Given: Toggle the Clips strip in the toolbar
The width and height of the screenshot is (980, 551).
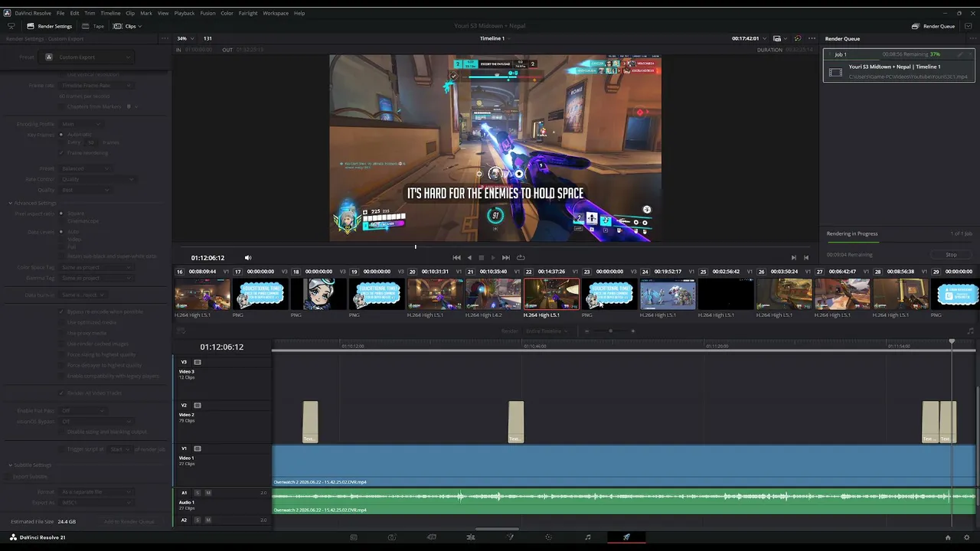Looking at the screenshot, I should 125,26.
